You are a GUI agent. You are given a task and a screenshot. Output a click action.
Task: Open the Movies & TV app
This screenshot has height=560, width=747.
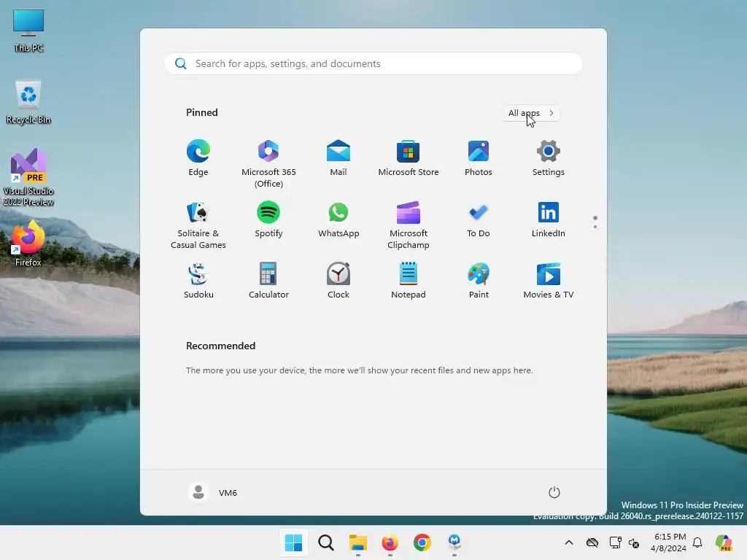[x=549, y=281]
